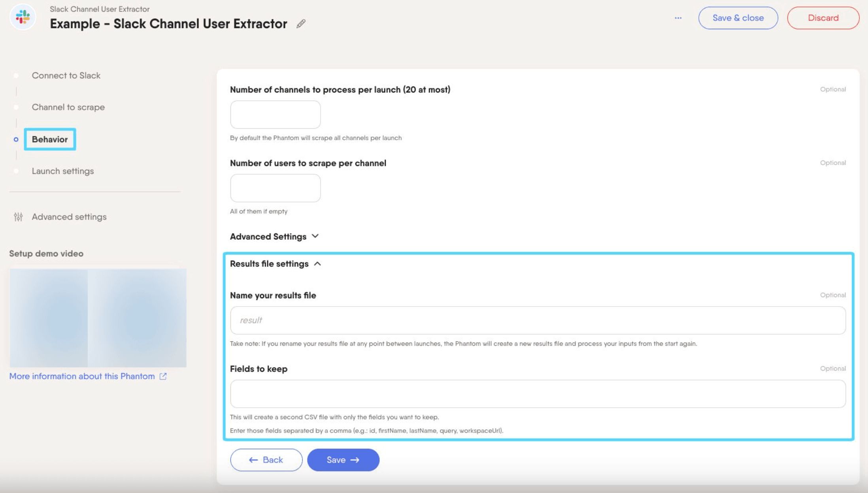Click the Advanced settings sliders icon
868x493 pixels.
coord(18,217)
